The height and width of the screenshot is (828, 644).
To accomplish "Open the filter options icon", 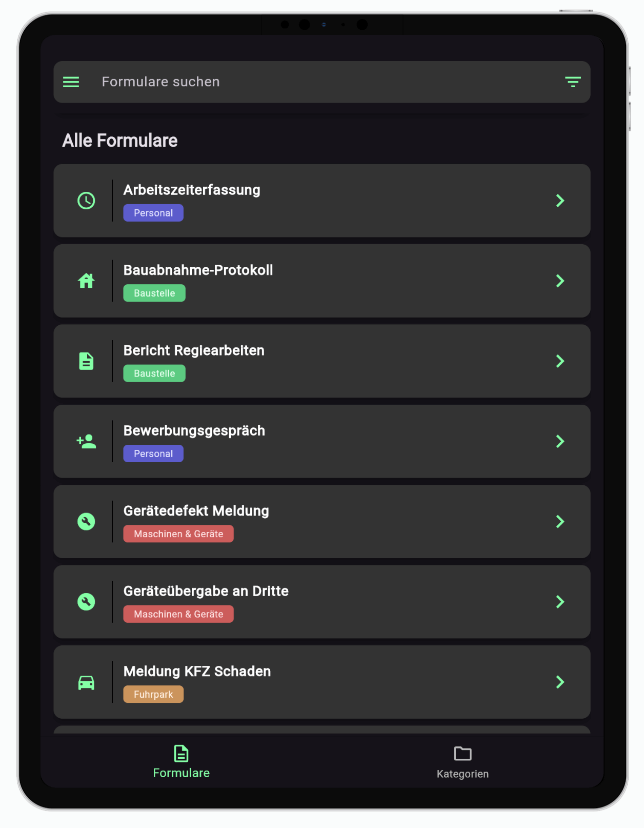I will pos(573,82).
